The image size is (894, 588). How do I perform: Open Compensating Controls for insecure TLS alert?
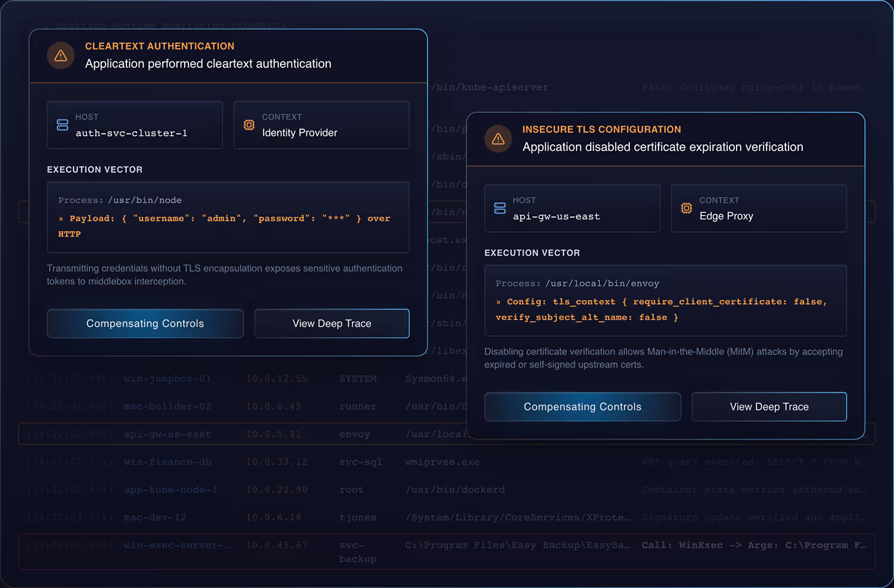(582, 406)
